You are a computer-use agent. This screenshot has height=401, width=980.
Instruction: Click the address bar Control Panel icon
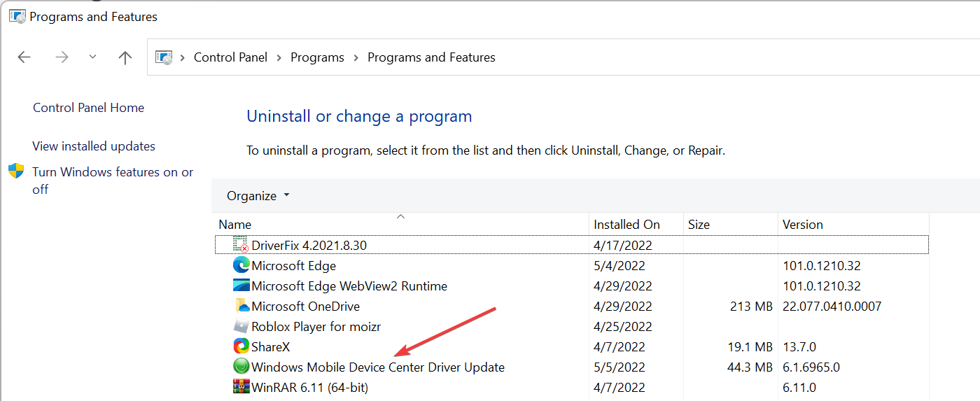click(x=164, y=57)
